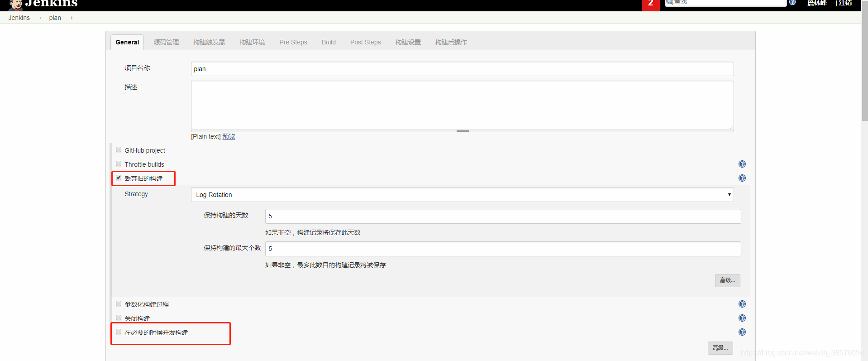Click the 预览 preview link
Screen dimensions: 868x361
[x=229, y=136]
